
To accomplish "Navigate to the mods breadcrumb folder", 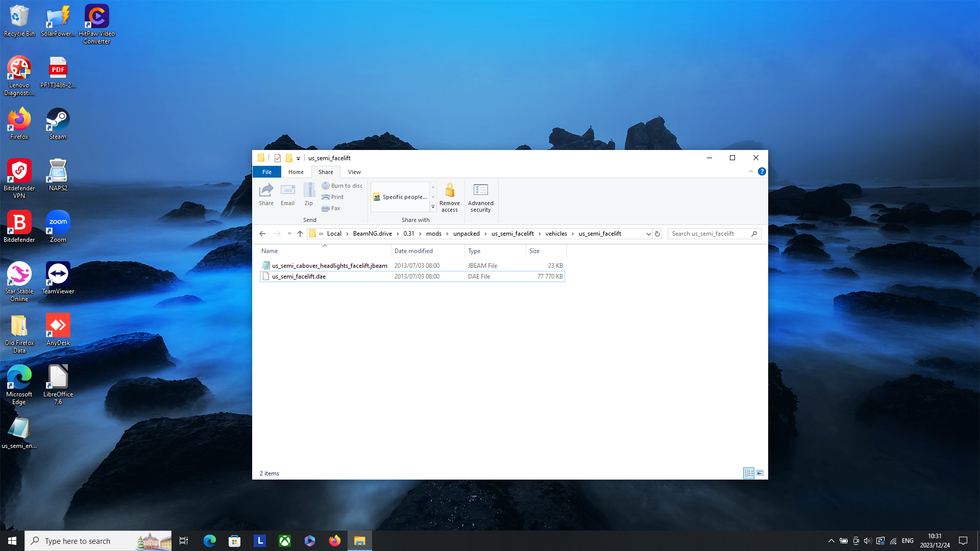I will [433, 234].
